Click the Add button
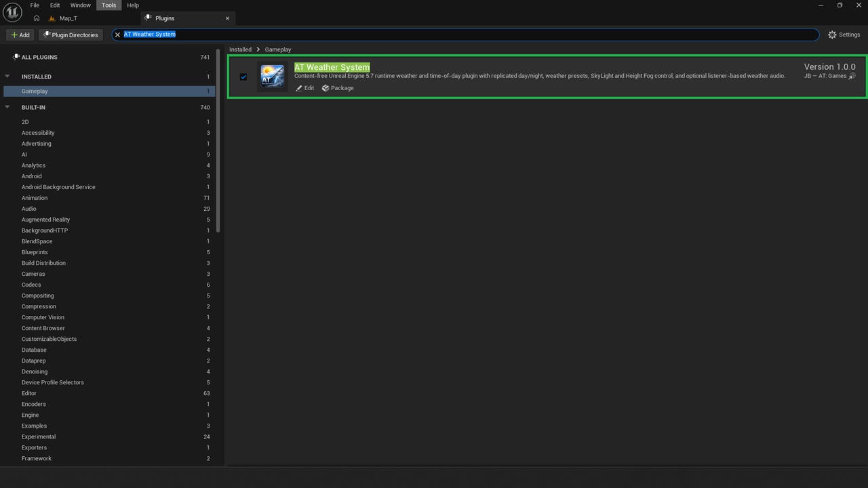Screen dimensions: 868x488 [21, 35]
